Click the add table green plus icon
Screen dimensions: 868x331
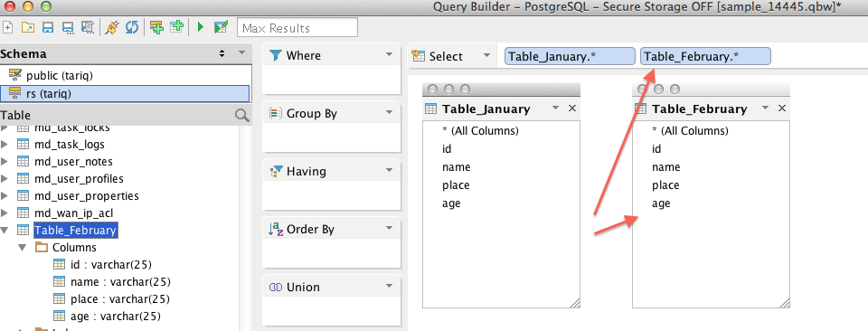point(176,27)
